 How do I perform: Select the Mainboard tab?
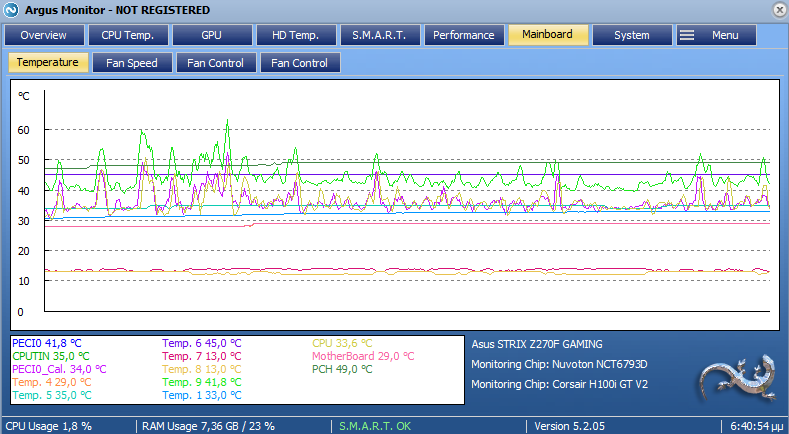[548, 35]
